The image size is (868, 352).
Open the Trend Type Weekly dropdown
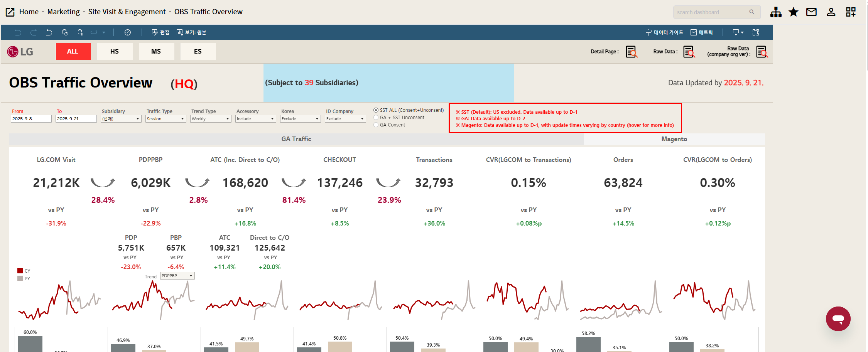[x=211, y=119]
